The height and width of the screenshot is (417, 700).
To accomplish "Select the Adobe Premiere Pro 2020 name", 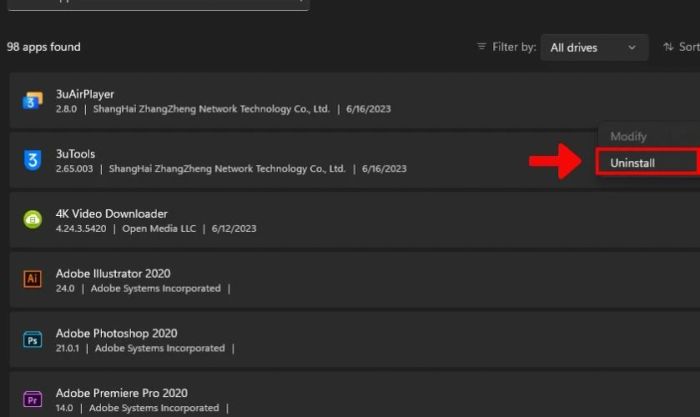I will 121,393.
